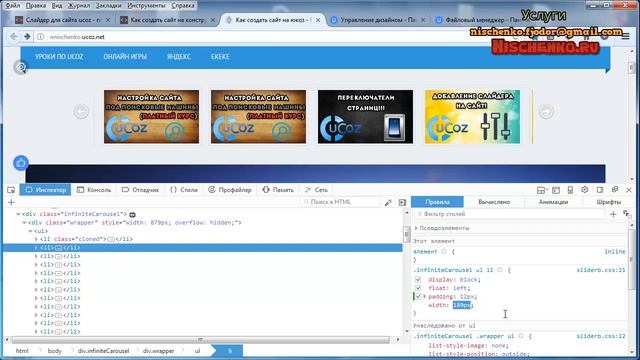This screenshot has height=360, width=640.
Task: Click the browser back arrow
Action: coord(13,37)
